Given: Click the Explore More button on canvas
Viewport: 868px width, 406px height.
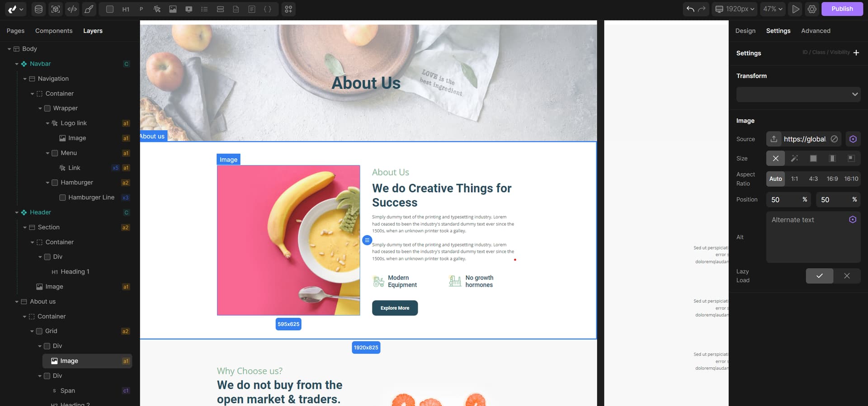Looking at the screenshot, I should point(395,308).
